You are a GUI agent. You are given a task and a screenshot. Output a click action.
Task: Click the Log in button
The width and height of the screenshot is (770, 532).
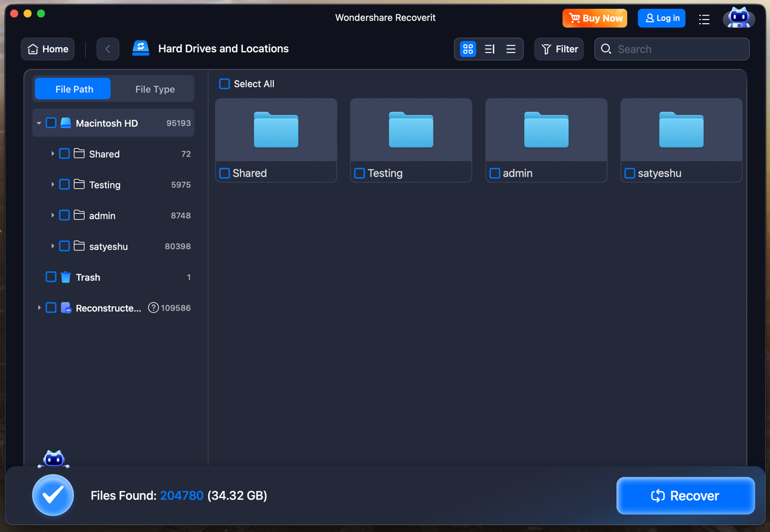(x=662, y=18)
